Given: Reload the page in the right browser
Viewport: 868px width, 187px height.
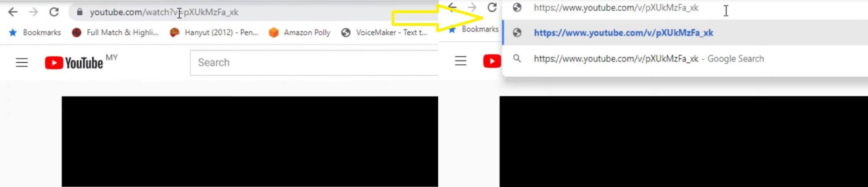Looking at the screenshot, I should [x=492, y=7].
